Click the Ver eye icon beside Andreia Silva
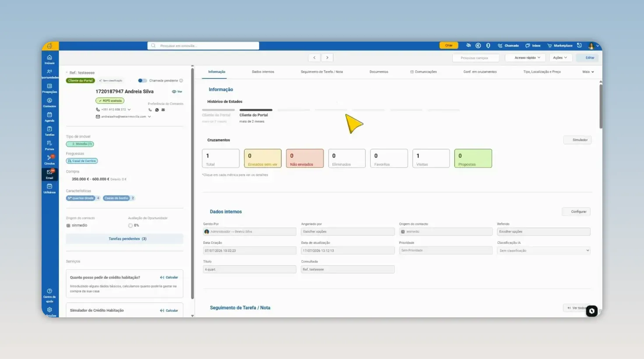Viewport: 644px width, 359px height. click(177, 92)
